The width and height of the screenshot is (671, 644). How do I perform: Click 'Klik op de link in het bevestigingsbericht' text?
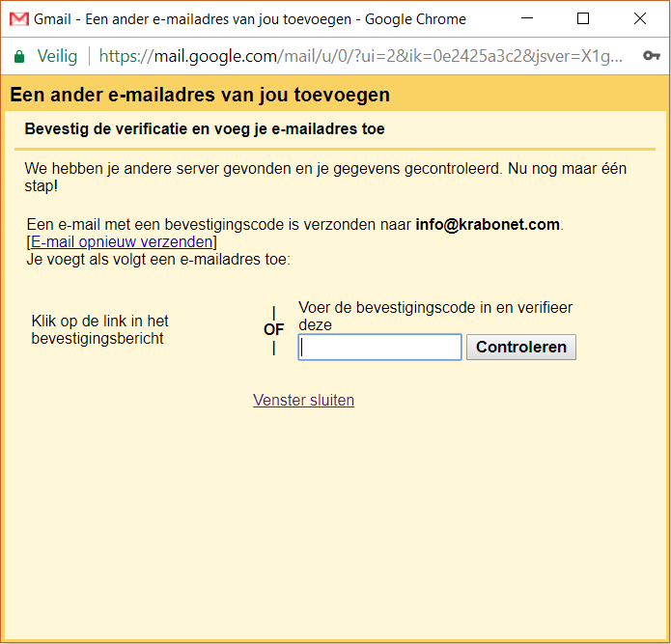coord(100,329)
